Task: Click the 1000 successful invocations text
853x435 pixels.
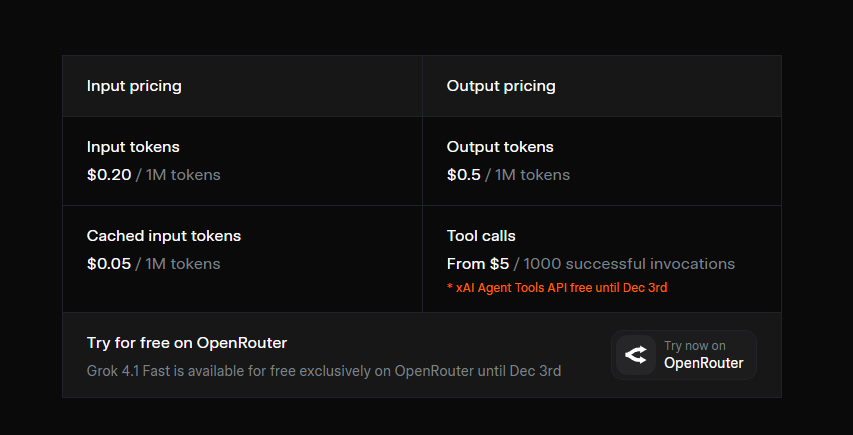Action: pyautogui.click(x=629, y=264)
